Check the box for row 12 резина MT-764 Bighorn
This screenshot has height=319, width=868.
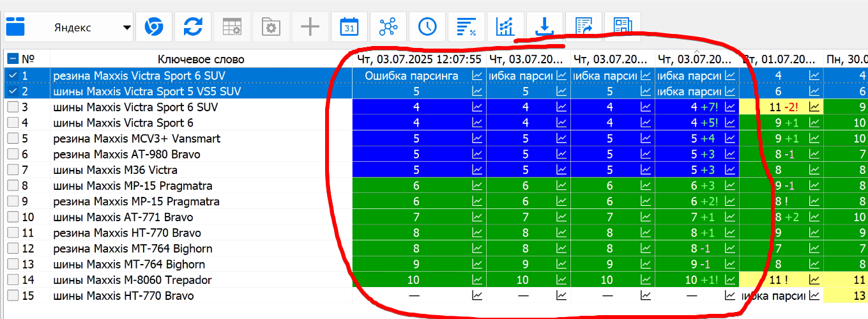pos(13,249)
